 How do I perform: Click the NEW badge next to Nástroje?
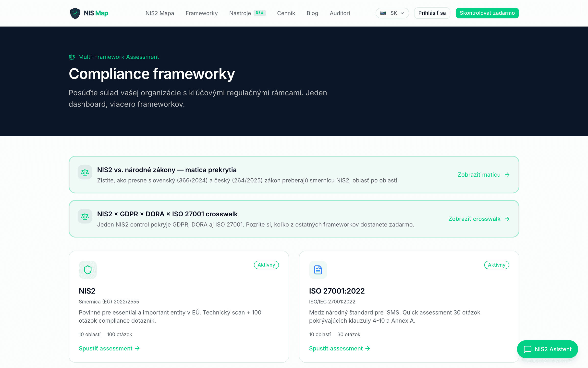click(x=259, y=13)
